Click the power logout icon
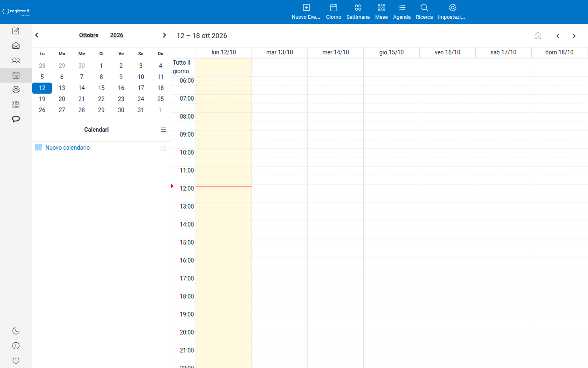 pyautogui.click(x=16, y=361)
